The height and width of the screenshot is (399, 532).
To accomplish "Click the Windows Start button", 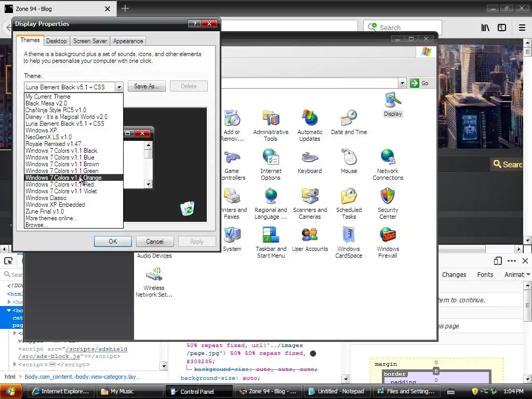I will tap(11, 391).
